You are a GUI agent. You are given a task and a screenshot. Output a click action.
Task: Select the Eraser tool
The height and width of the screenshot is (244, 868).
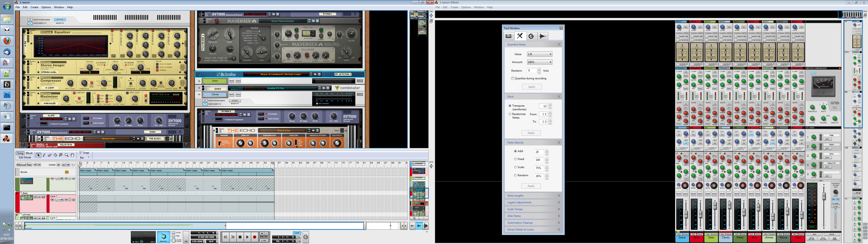point(50,155)
